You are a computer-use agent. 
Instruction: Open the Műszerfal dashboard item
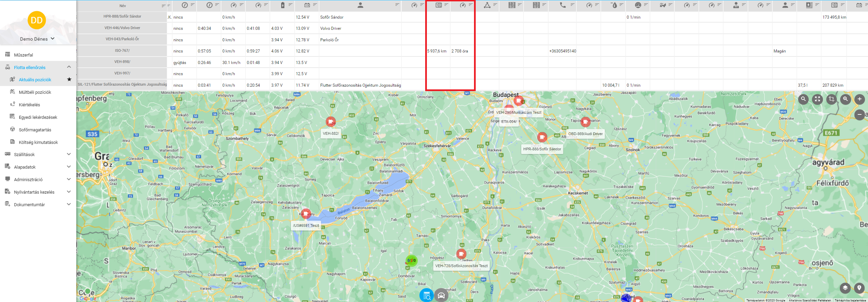pos(23,55)
